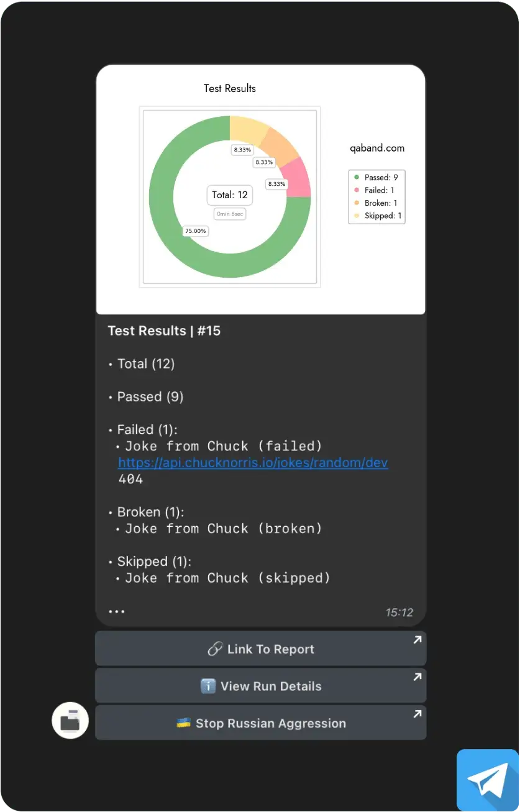
Task: Click the arrow on View Run Details
Action: pos(417,677)
